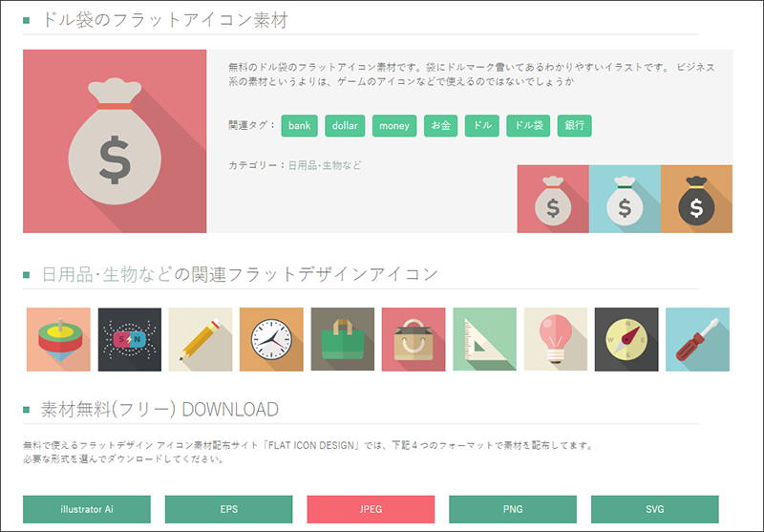The height and width of the screenshot is (532, 764).
Task: Pick the light blue money bag variant
Action: point(625,199)
